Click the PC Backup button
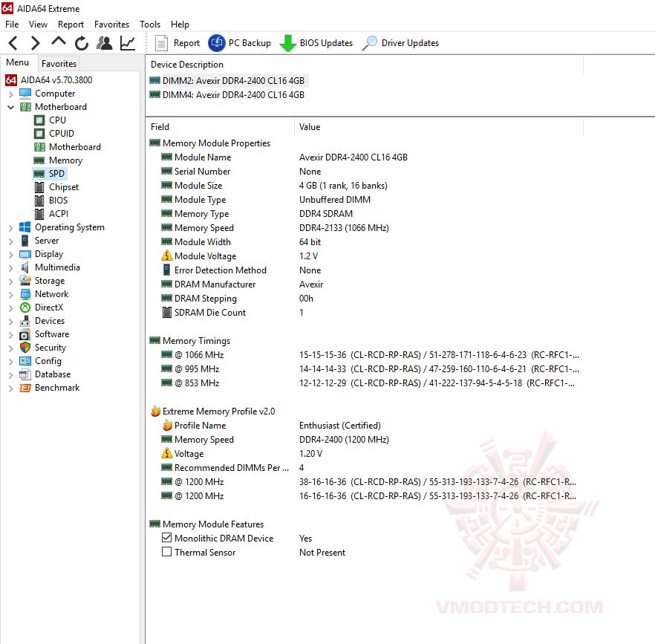Screen dimensions: 655x644 240,43
